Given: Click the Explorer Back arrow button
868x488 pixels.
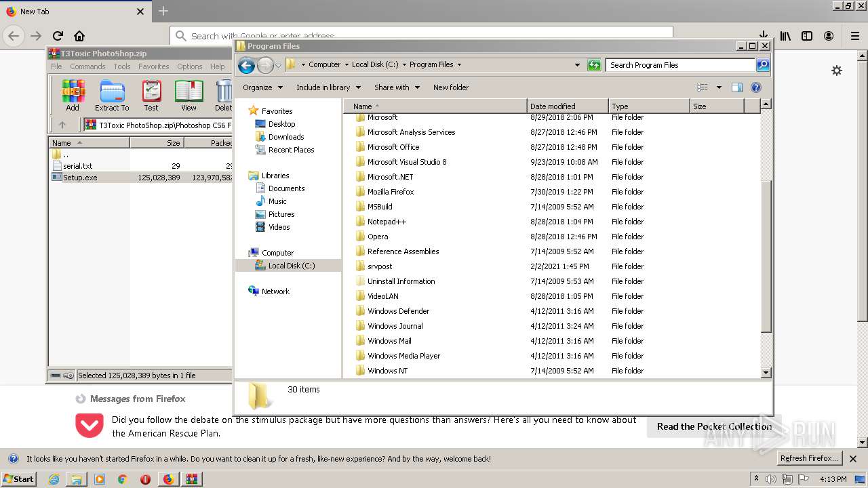Looking at the screenshot, I should point(246,65).
